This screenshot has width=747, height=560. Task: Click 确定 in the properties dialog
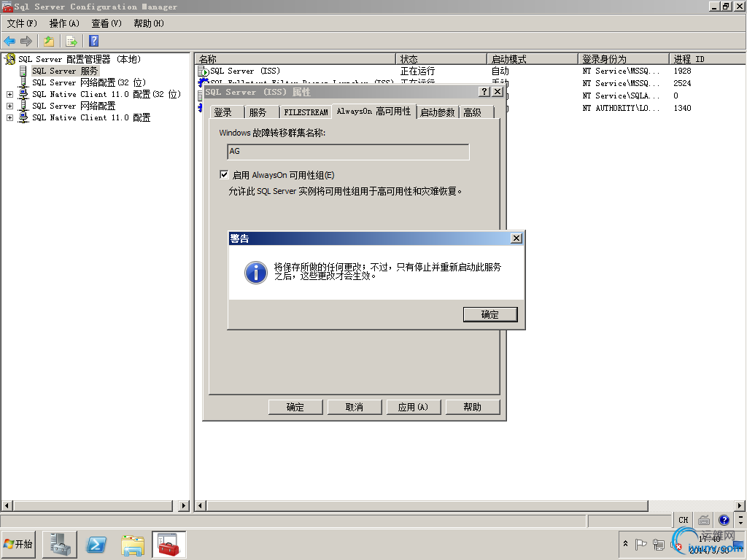[x=295, y=407]
